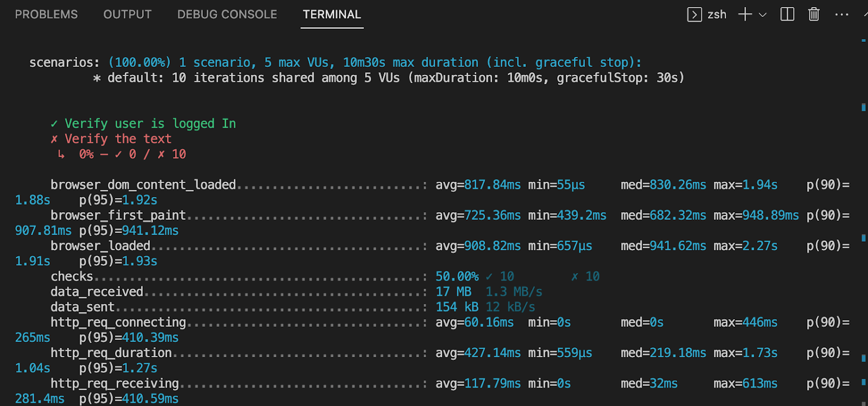Click the avg=908.82ms value
The width and height of the screenshot is (868, 406).
click(x=478, y=246)
